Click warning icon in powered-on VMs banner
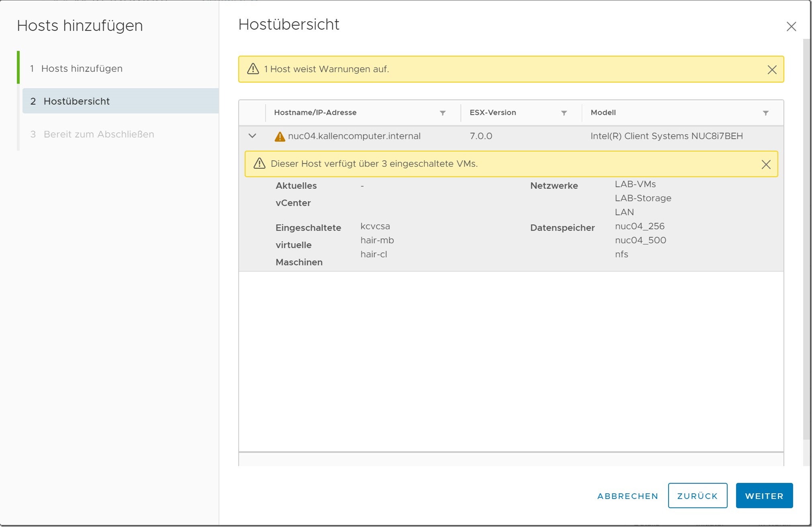This screenshot has height=527, width=812. click(259, 163)
